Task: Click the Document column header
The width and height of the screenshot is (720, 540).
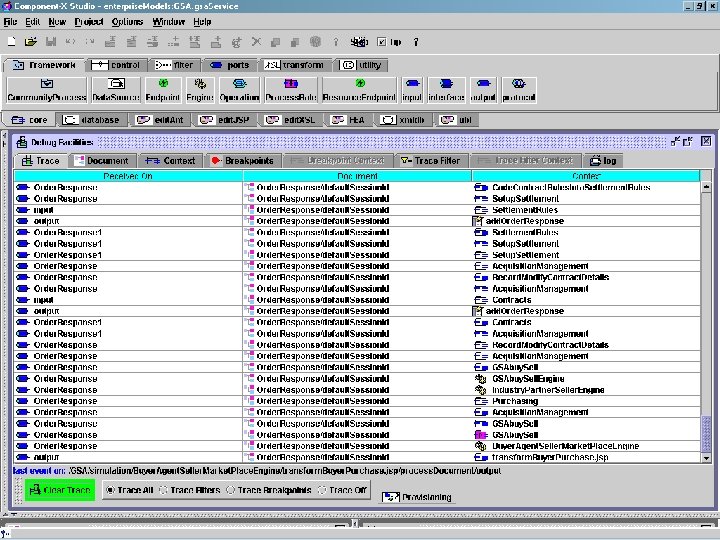Action: coord(357,176)
